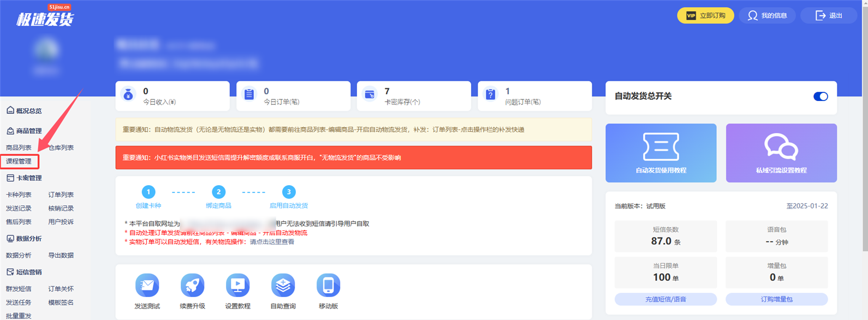Toggle the 自动发货总开关 switch
The height and width of the screenshot is (320, 868).
pos(821,97)
